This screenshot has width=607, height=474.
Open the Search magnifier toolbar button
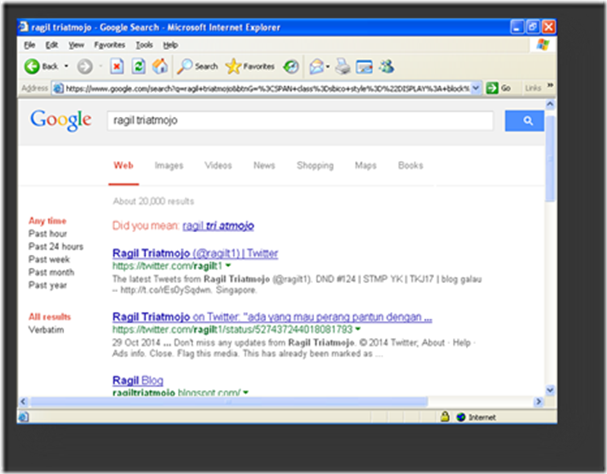tap(197, 67)
